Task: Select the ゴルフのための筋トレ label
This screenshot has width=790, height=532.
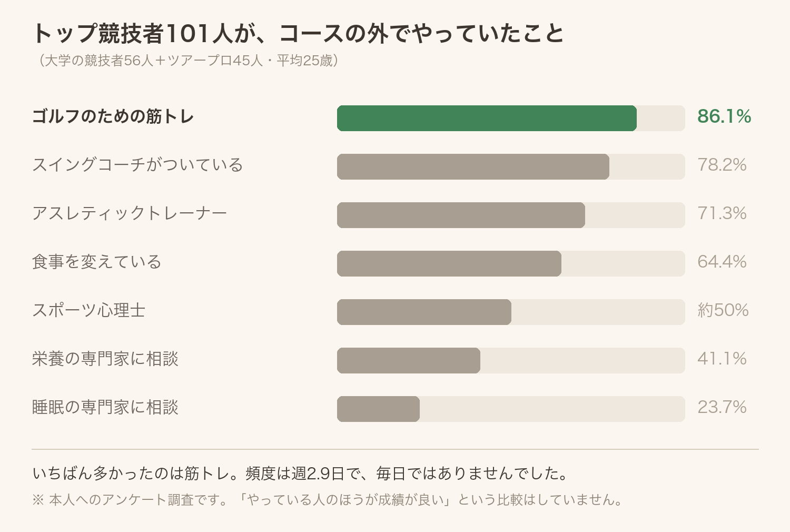Action: pos(113,116)
